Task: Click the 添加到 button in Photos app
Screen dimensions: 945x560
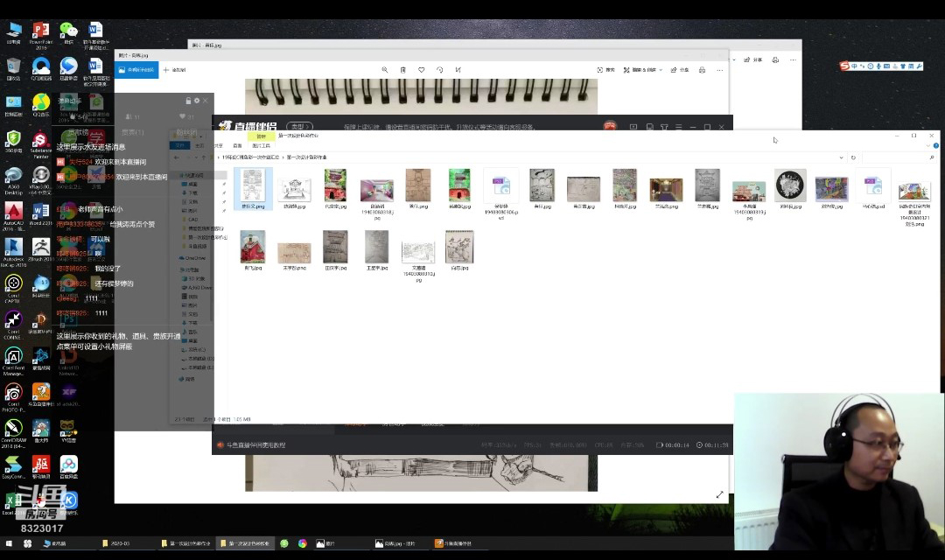Action: tap(174, 70)
